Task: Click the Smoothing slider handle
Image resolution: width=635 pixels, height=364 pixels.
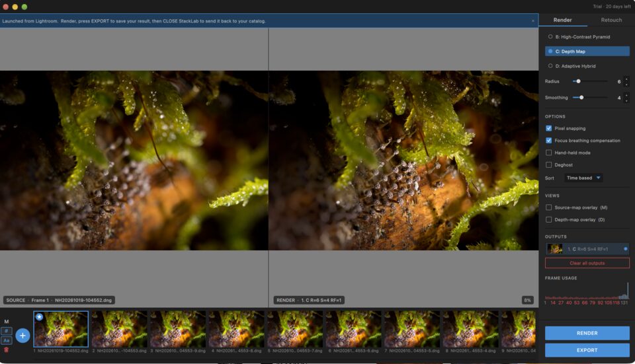Action: tap(581, 98)
